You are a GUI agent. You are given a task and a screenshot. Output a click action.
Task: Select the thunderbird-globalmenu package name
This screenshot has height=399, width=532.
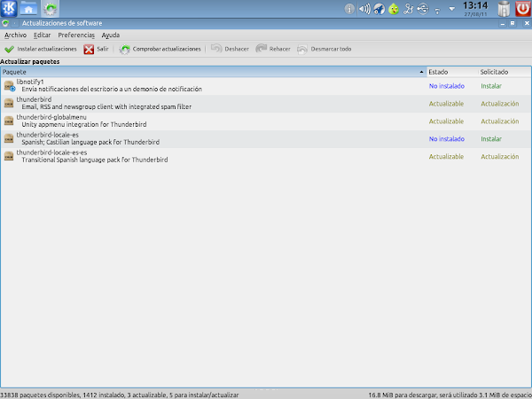pos(51,117)
